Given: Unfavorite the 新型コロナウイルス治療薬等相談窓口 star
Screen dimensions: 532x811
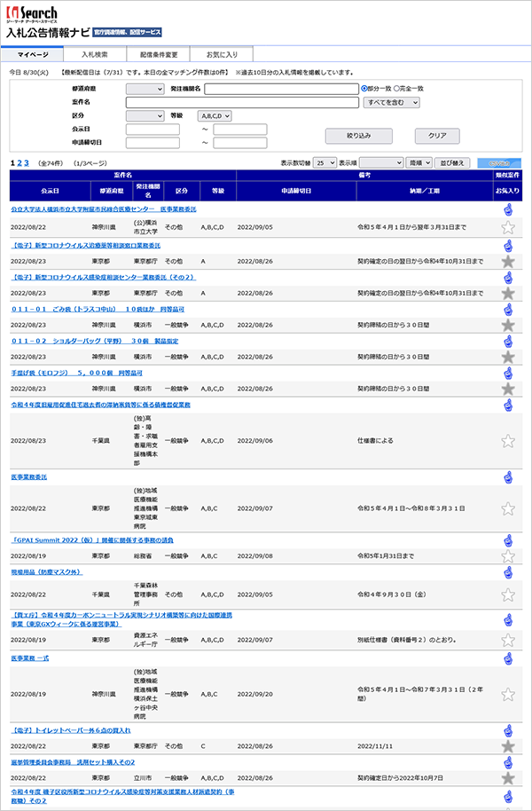Looking at the screenshot, I should click(508, 262).
